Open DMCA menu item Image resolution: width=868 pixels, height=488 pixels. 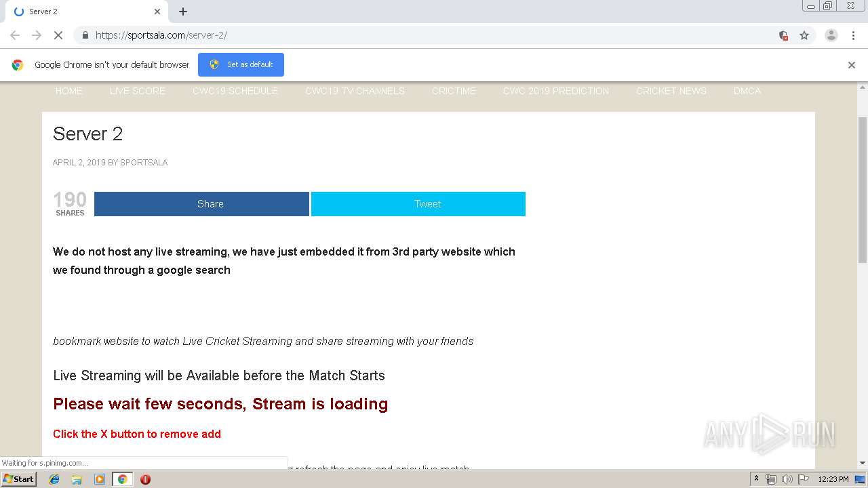(747, 91)
